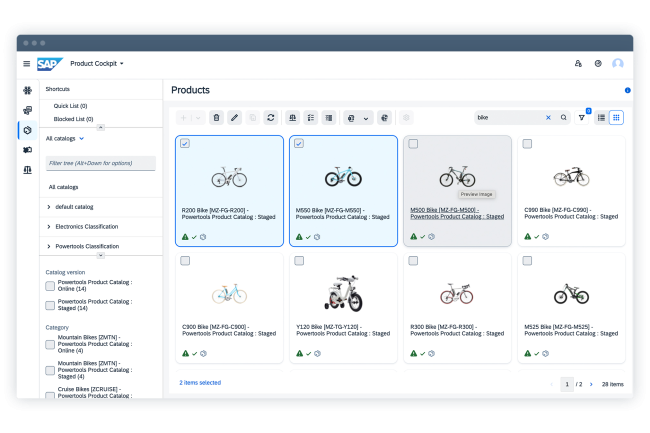Click the user avatar icon
Screen dimensions: 650x433
(x=617, y=63)
